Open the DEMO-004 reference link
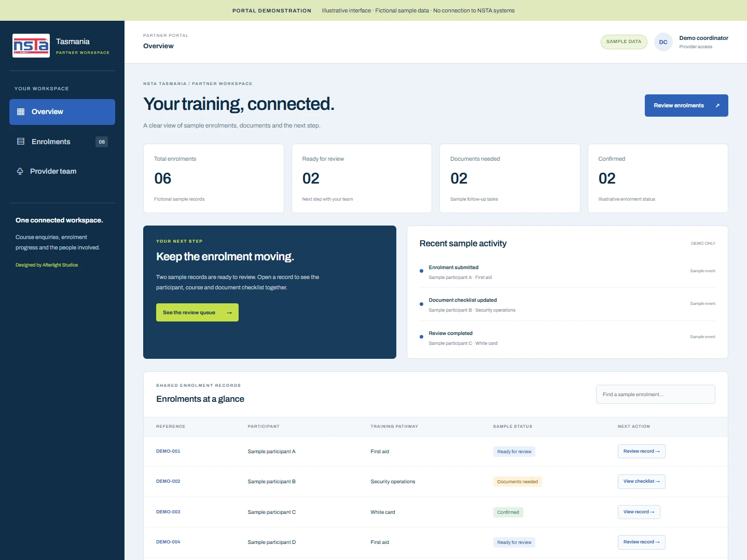747x560 pixels. click(x=168, y=542)
